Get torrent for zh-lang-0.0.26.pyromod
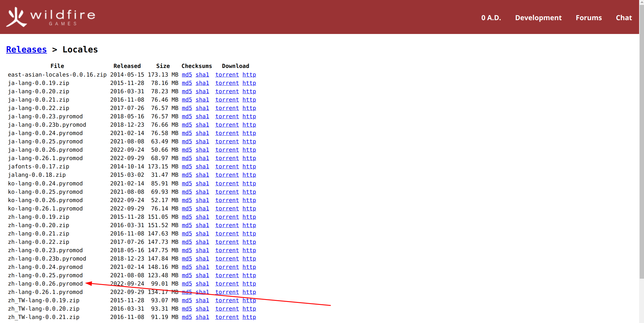The height and width of the screenshot is (323, 644). pyautogui.click(x=227, y=284)
